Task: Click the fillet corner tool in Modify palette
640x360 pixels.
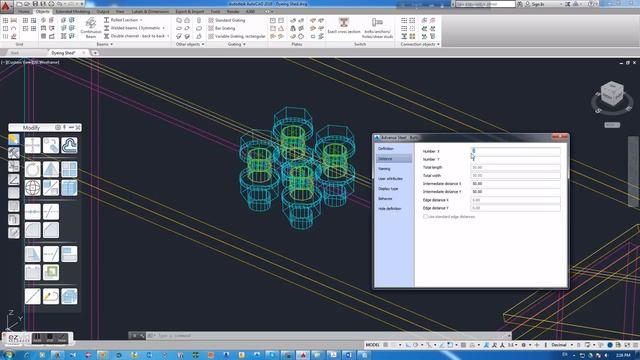Action: (33, 230)
